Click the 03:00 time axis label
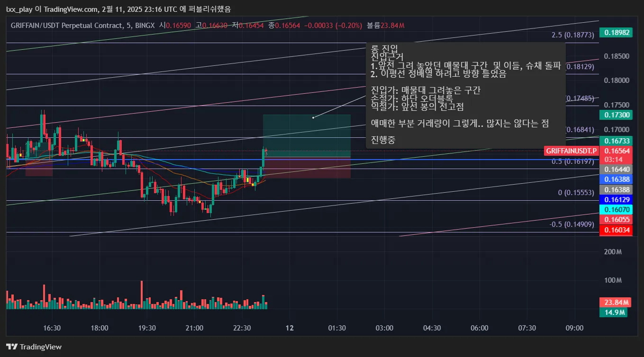The image size is (644, 357). (x=384, y=328)
